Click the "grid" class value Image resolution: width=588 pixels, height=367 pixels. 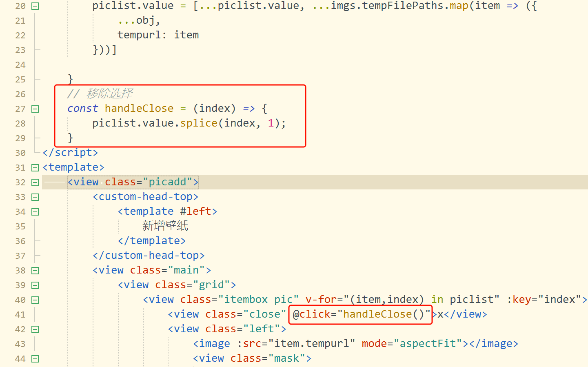click(x=211, y=285)
